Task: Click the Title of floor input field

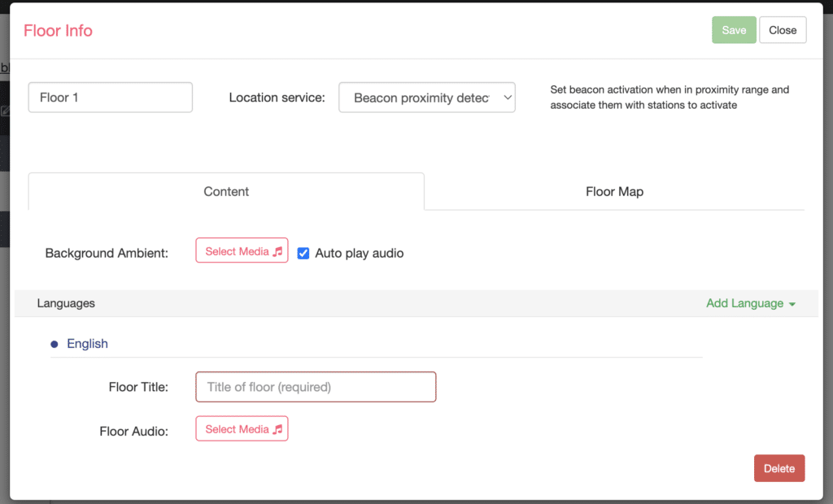Action: pos(316,387)
